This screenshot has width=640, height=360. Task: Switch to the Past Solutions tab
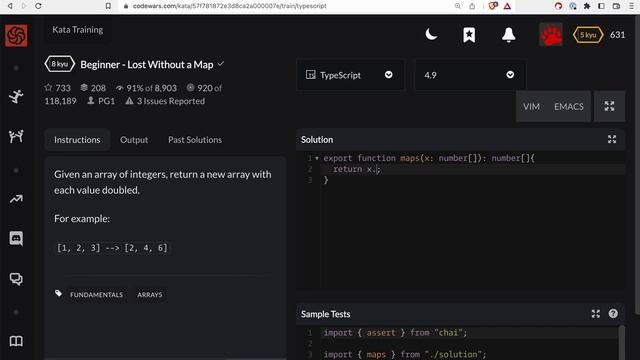pos(195,140)
